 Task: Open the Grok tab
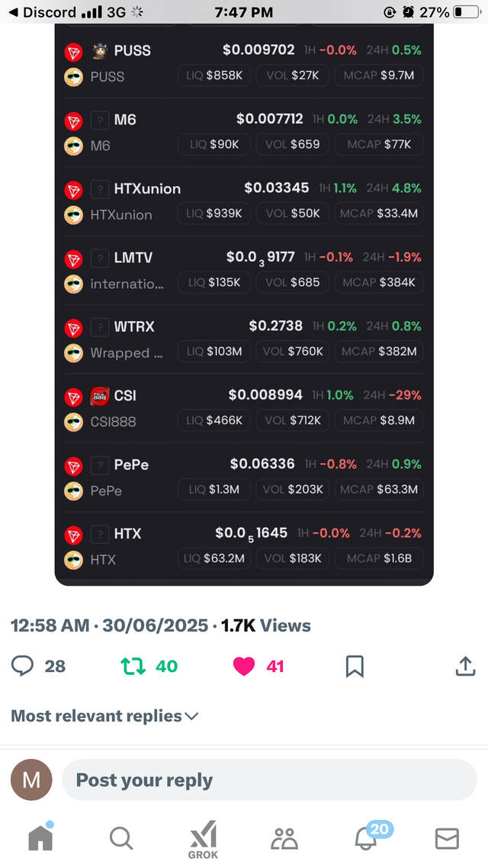(x=203, y=839)
